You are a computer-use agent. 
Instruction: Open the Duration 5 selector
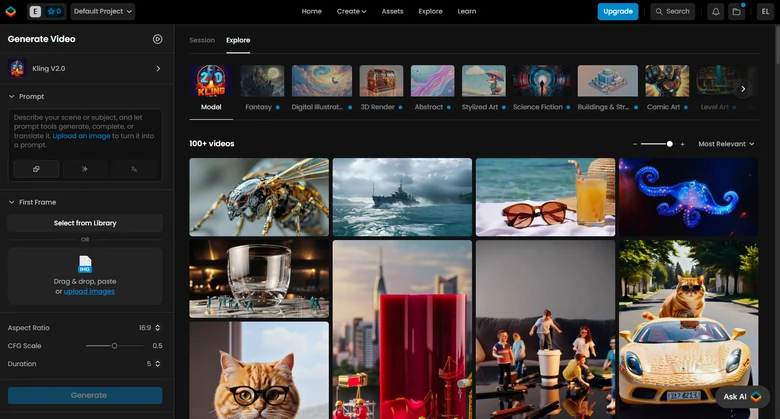153,364
